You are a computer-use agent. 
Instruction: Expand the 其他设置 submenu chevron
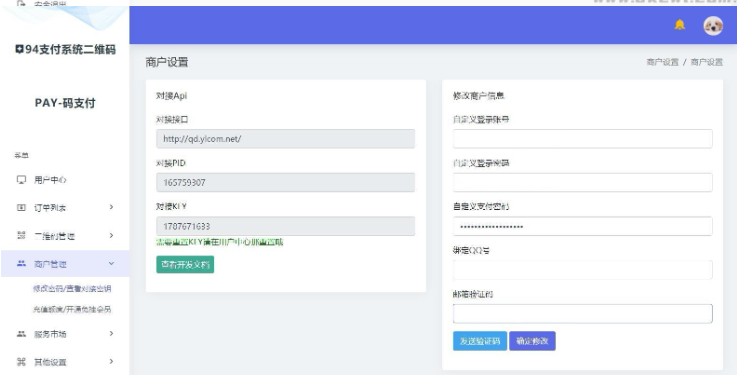(111, 361)
